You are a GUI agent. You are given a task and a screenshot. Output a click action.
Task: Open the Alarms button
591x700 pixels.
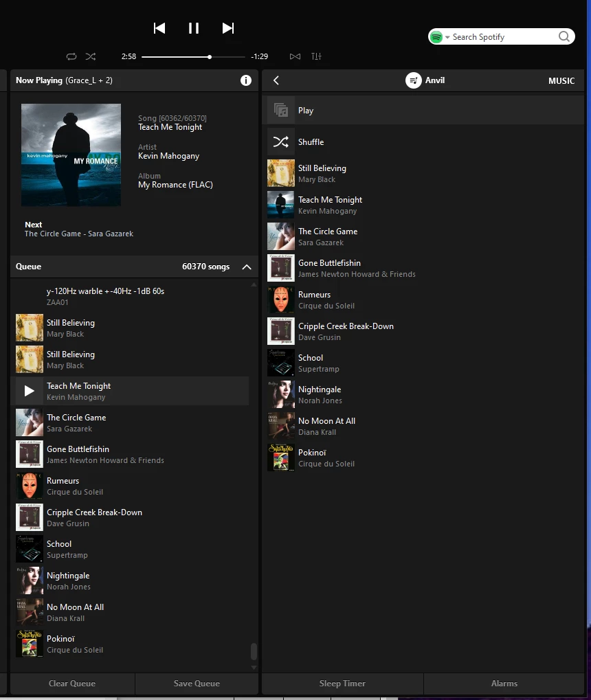pyautogui.click(x=504, y=684)
